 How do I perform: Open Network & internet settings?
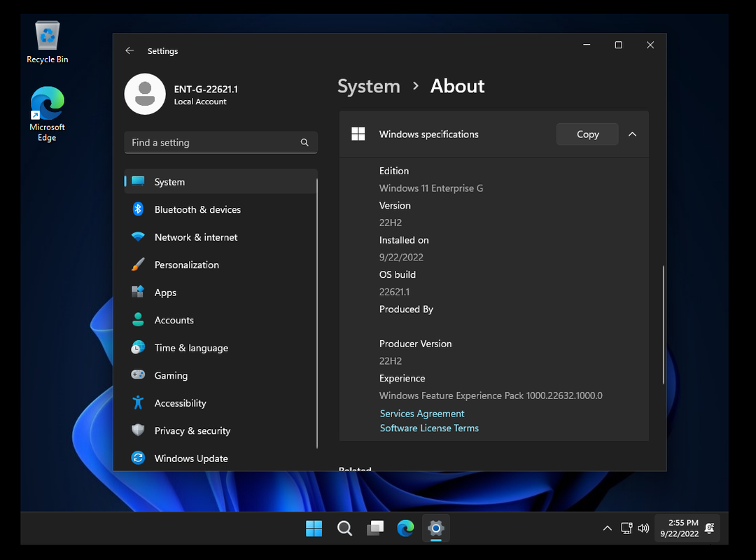[x=196, y=237]
